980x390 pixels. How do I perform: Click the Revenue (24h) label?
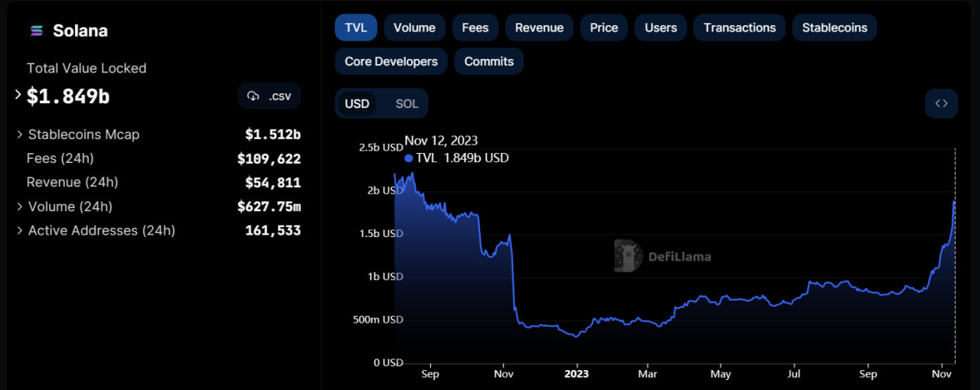(x=73, y=182)
